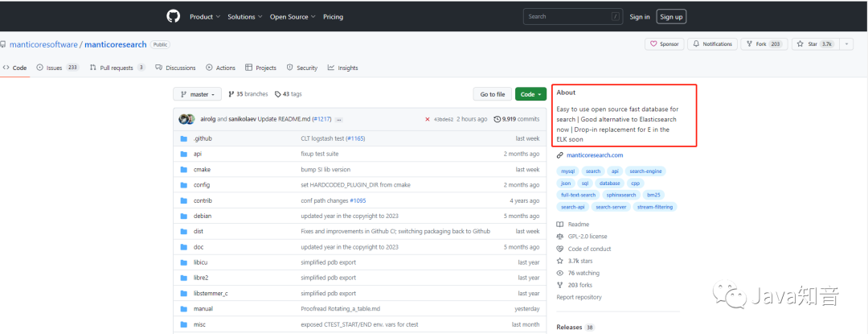Click the Notifications button
Screen dimensions: 868x334
tap(712, 44)
